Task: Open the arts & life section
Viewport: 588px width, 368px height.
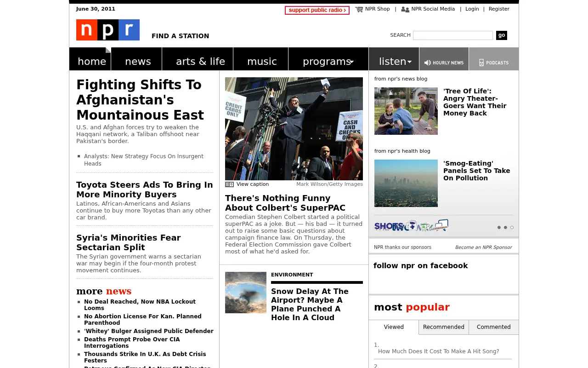Action: [x=198, y=59]
